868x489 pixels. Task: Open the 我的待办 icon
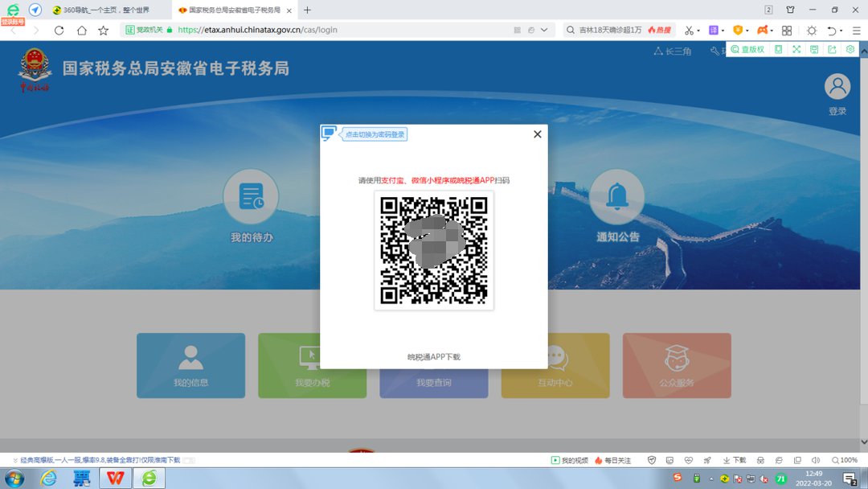(x=251, y=197)
